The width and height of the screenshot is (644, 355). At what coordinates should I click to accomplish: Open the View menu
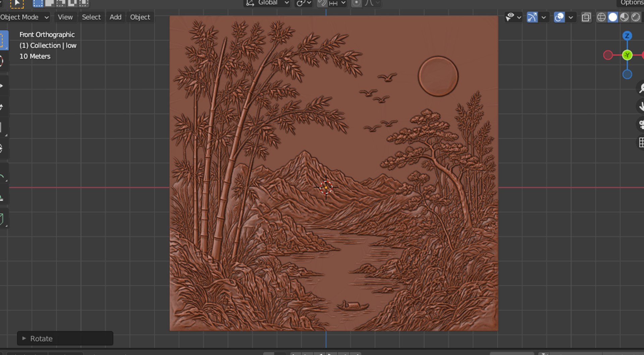[65, 17]
